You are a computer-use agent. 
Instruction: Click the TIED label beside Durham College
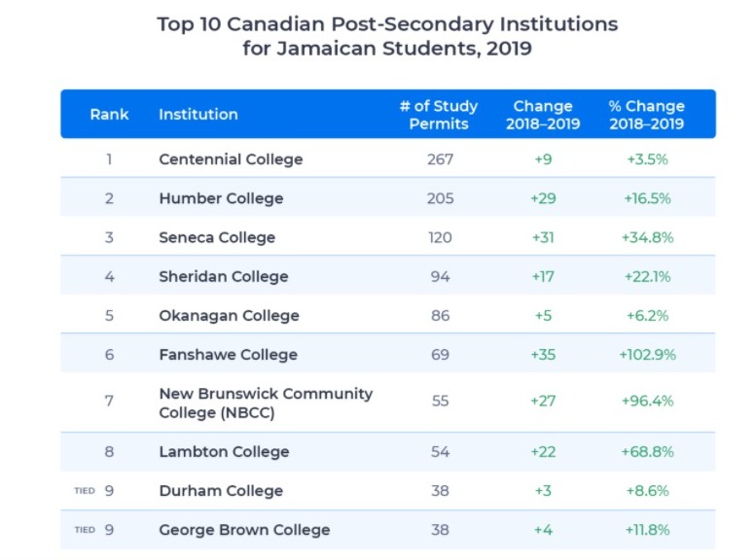(x=85, y=491)
